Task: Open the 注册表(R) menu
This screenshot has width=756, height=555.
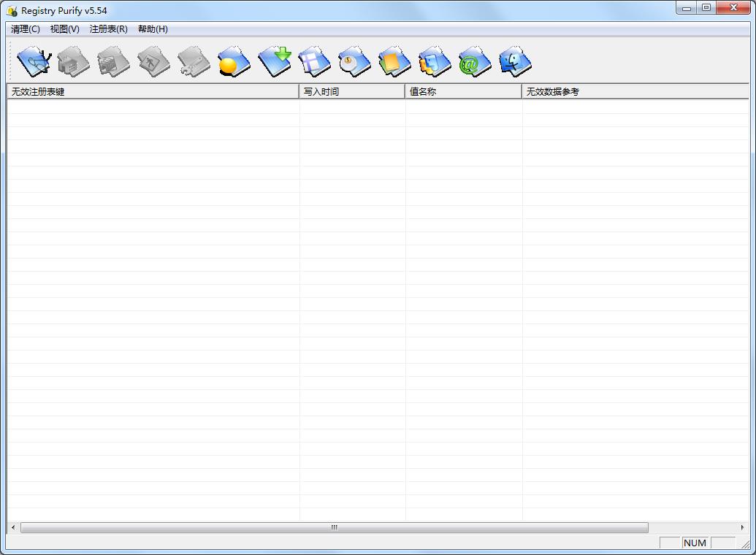Action: (109, 29)
